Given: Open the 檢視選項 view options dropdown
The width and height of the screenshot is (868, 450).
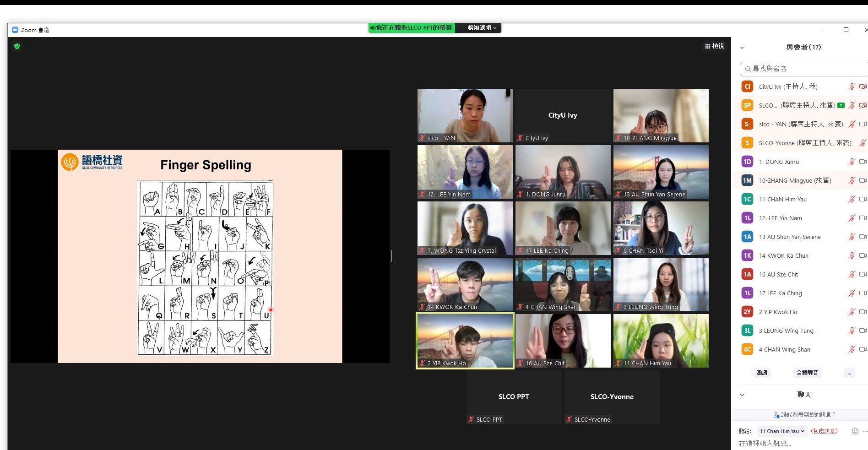Looking at the screenshot, I should pyautogui.click(x=481, y=28).
